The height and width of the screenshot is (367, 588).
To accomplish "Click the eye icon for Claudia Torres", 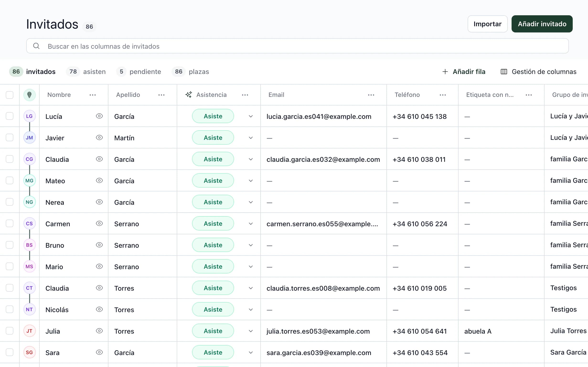I will click(99, 288).
